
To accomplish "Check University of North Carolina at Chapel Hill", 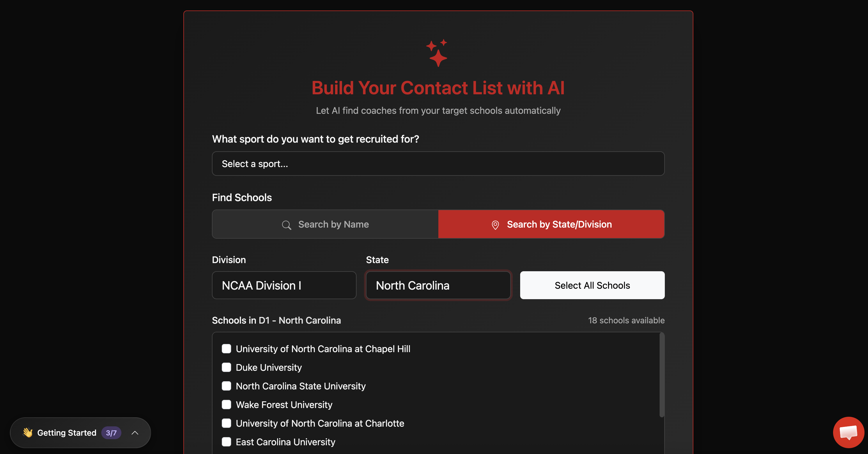I will tap(226, 349).
